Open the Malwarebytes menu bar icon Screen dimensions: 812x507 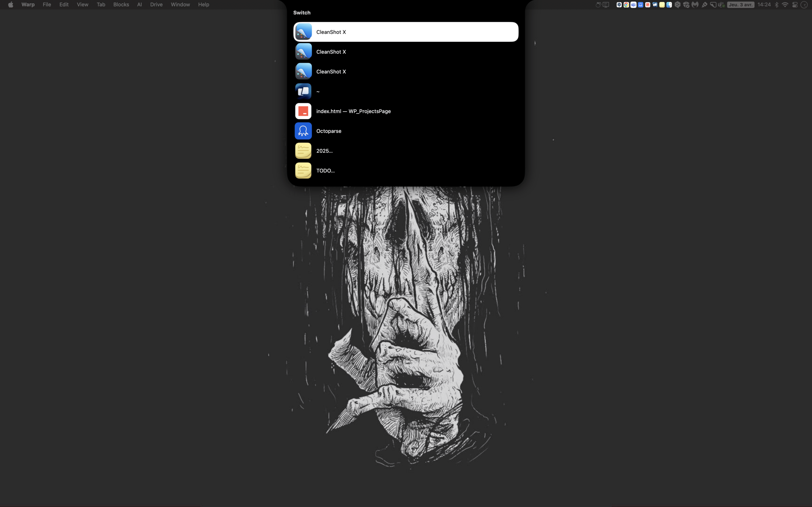(x=695, y=5)
